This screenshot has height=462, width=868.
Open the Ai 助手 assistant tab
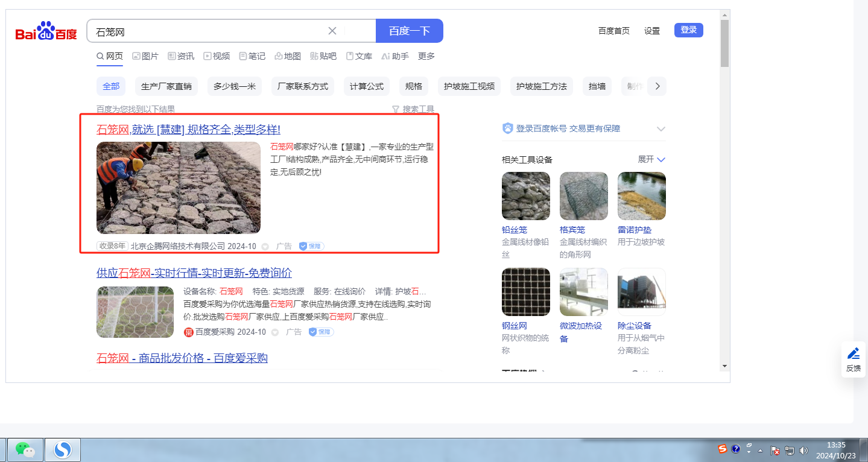pyautogui.click(x=395, y=56)
